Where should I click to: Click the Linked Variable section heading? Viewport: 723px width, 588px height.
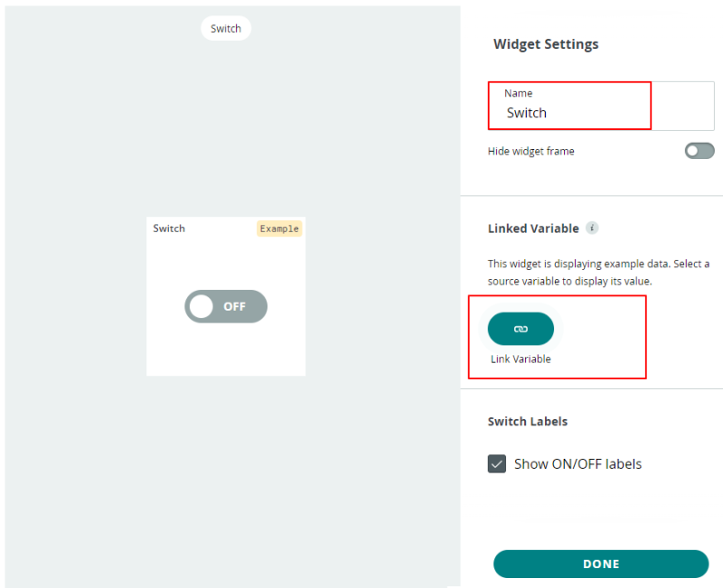tap(533, 229)
